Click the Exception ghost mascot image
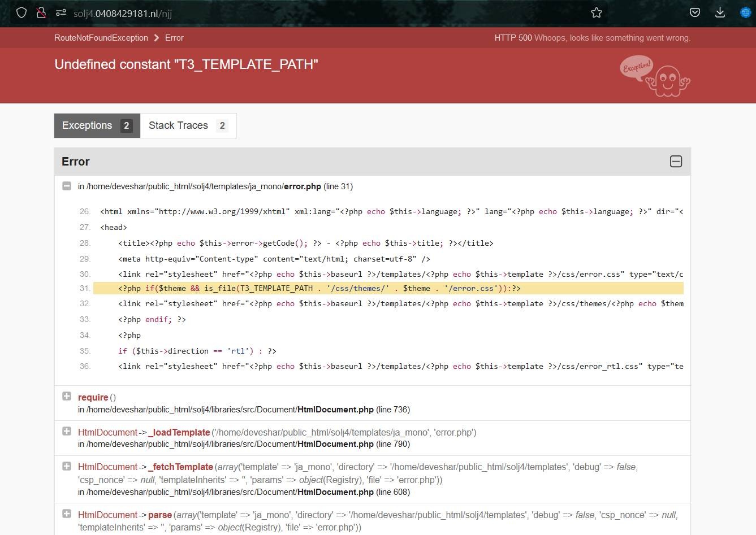The height and width of the screenshot is (535, 756). [x=655, y=76]
